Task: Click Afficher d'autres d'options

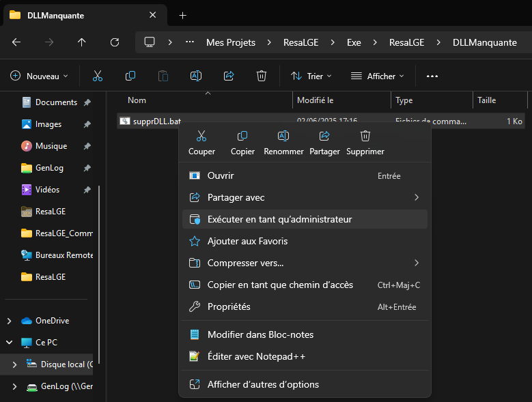Action: click(x=305, y=384)
